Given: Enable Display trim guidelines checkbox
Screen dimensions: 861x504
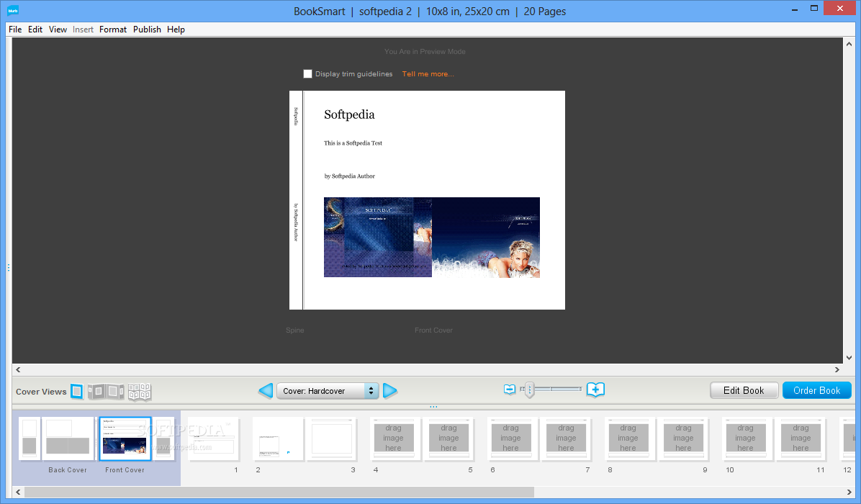Looking at the screenshot, I should pos(307,73).
